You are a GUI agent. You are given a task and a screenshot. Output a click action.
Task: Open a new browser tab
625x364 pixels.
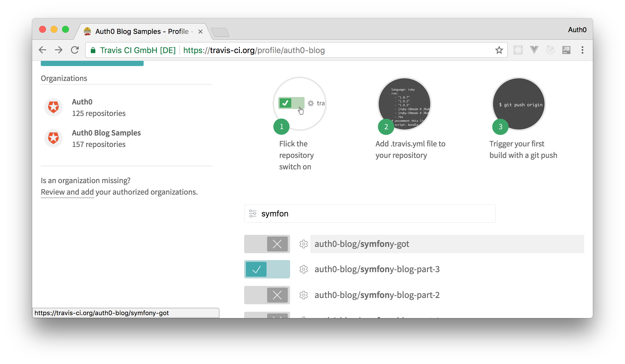click(220, 32)
